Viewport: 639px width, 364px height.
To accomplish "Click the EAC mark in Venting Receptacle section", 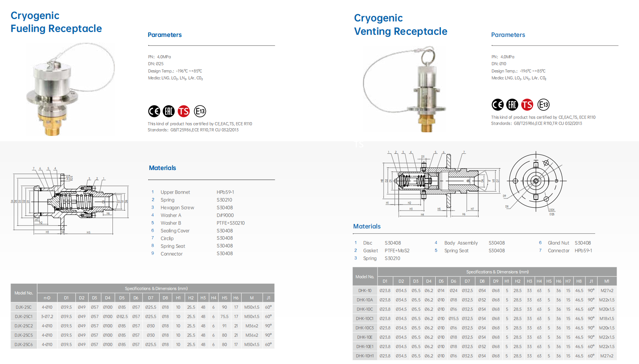I will (x=512, y=105).
